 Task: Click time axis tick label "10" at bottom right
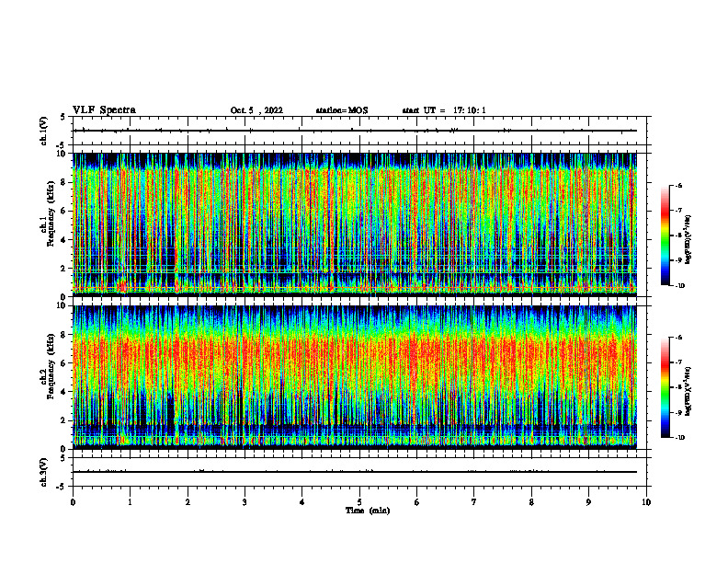tap(646, 502)
